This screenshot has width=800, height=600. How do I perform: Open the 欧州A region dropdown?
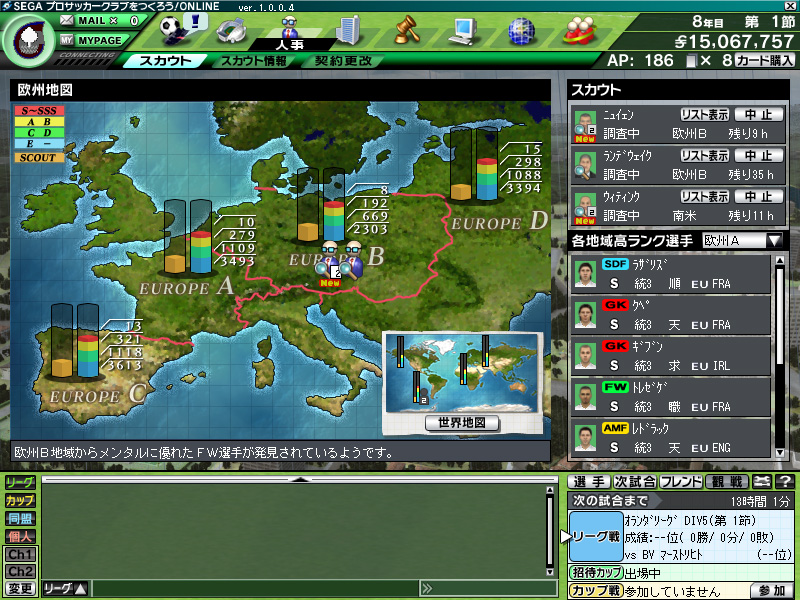(x=742, y=240)
